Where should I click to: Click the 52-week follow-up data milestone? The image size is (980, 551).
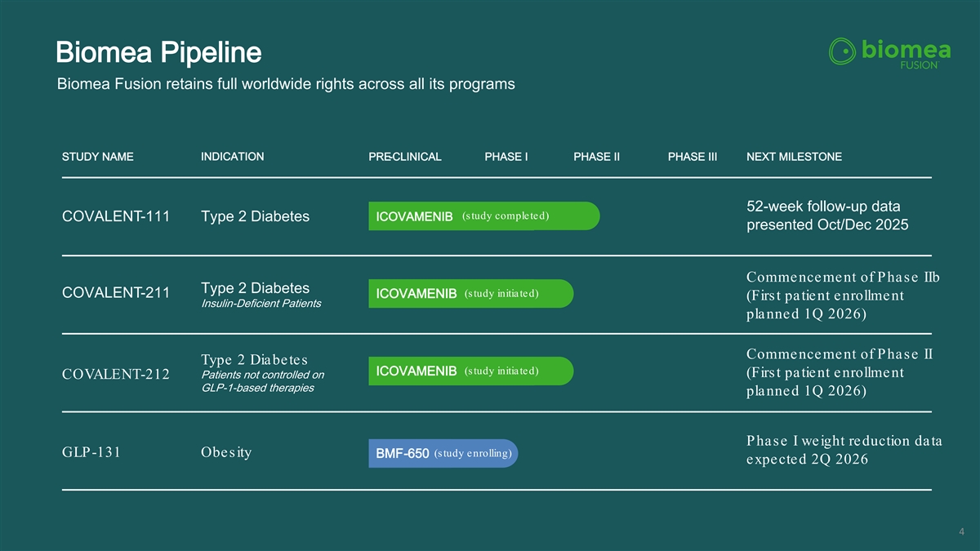827,216
